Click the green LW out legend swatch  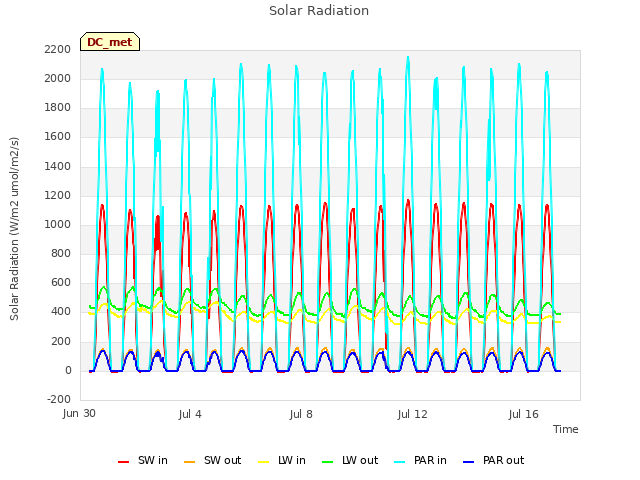(x=327, y=462)
